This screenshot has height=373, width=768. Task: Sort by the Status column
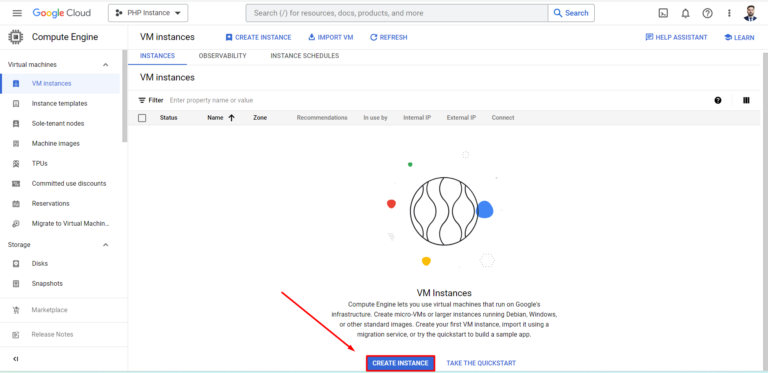[168, 118]
